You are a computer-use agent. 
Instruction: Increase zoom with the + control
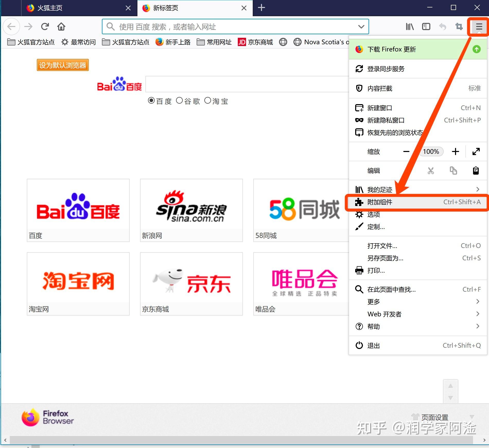point(455,151)
